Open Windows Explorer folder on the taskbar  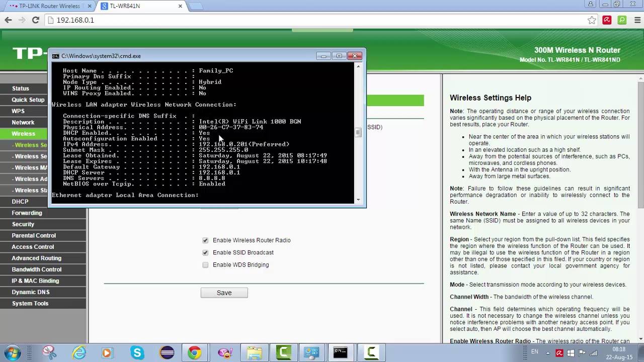point(255,352)
